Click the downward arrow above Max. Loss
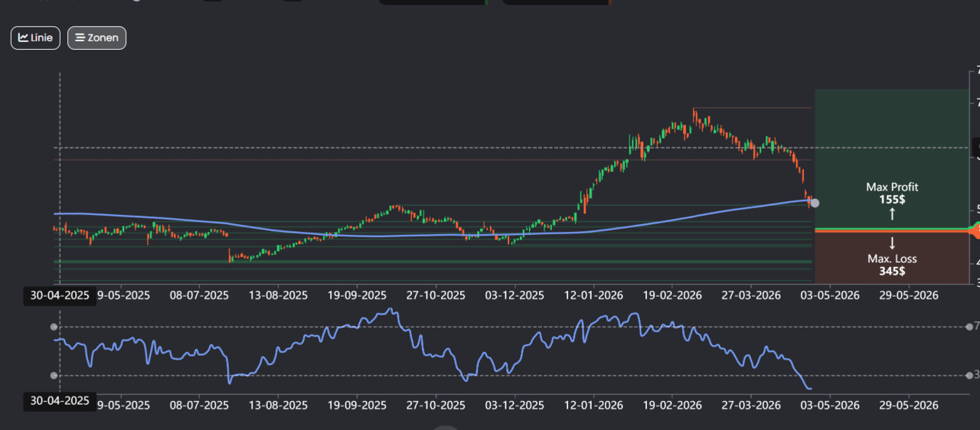The width and height of the screenshot is (980, 430). (892, 244)
